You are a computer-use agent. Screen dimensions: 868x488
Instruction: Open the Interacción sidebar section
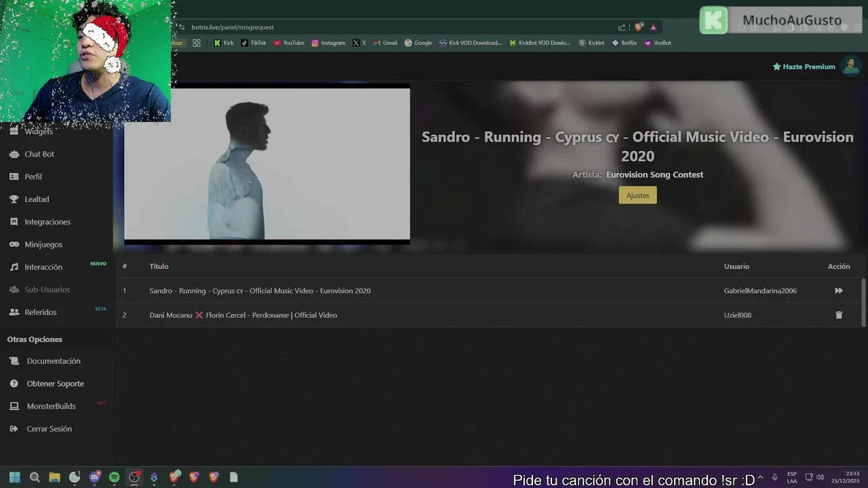43,267
